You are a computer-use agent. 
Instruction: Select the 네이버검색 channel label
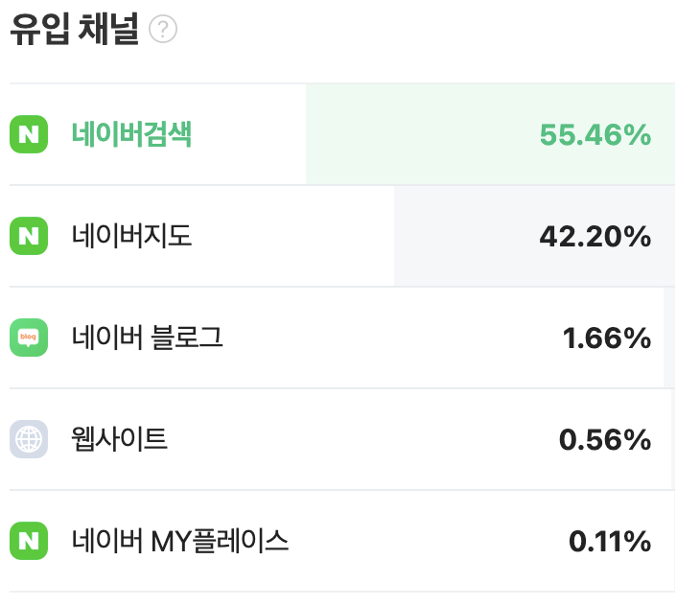click(131, 134)
